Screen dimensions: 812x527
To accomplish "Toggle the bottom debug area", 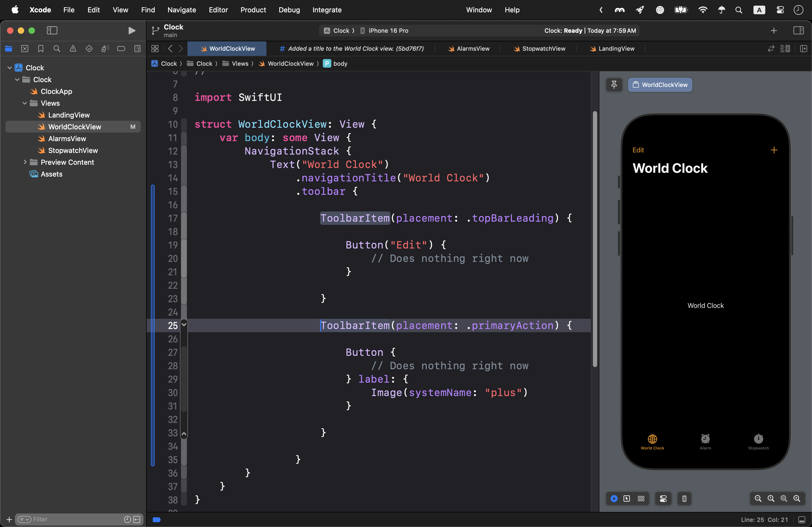I will (x=802, y=520).
